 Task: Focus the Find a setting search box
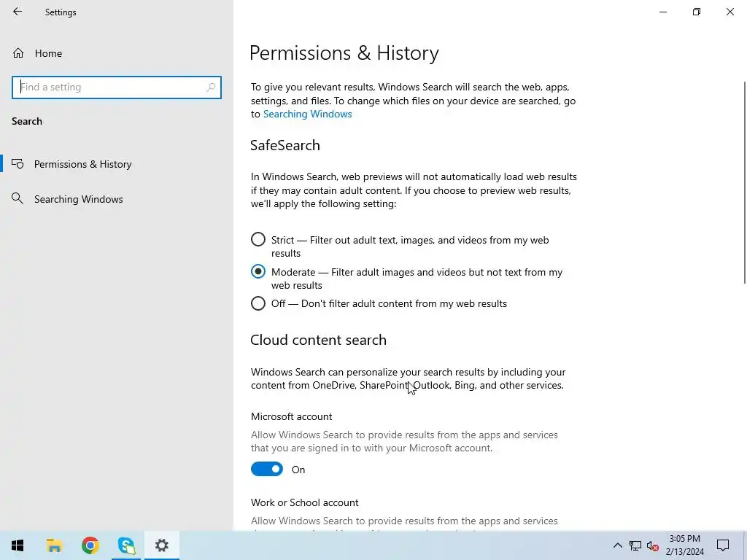(117, 87)
